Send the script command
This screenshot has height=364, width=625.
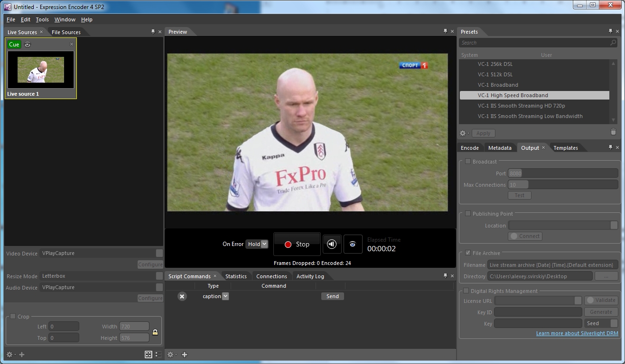333,296
